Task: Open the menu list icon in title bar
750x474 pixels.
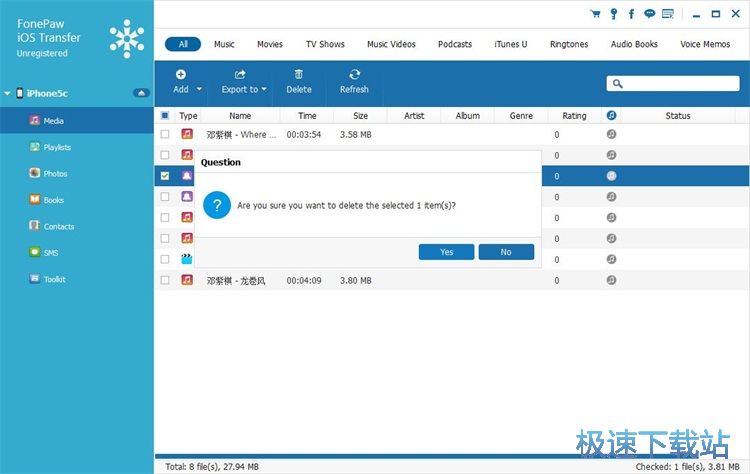Action: pyautogui.click(x=668, y=14)
